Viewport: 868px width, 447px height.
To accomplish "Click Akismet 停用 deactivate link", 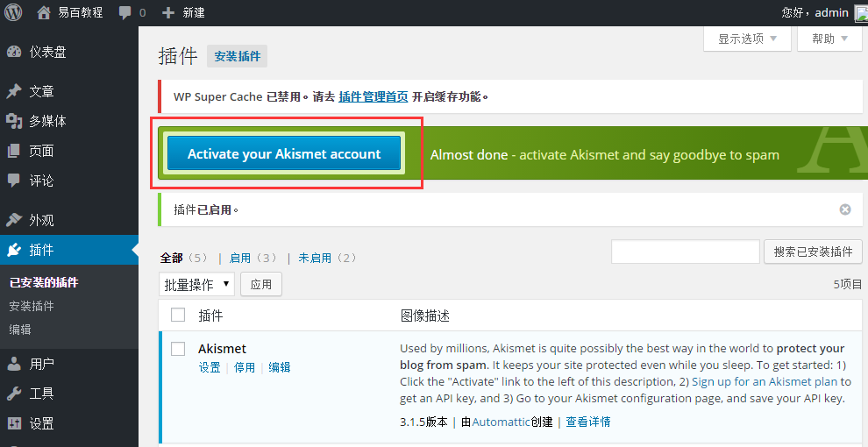I will pos(245,367).
